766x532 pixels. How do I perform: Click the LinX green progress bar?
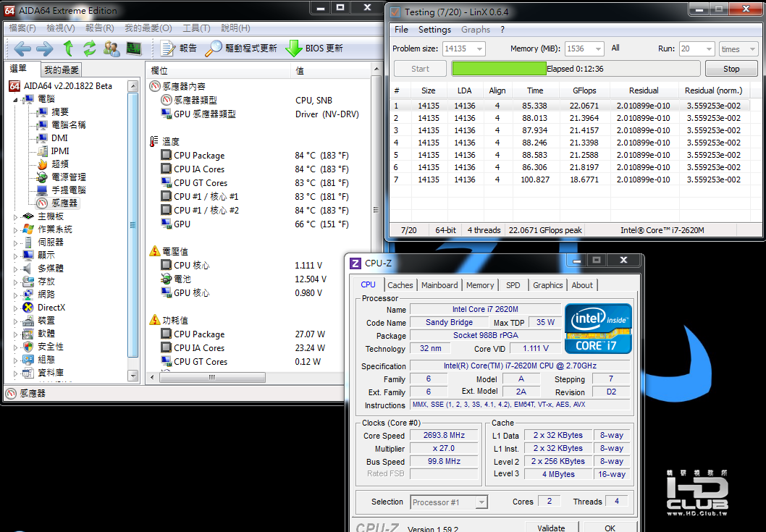point(499,68)
